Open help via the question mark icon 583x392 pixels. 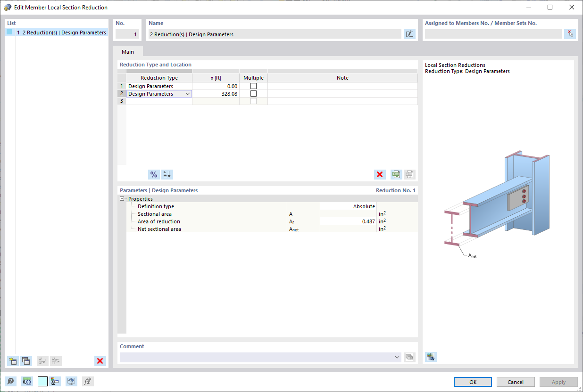point(10,381)
